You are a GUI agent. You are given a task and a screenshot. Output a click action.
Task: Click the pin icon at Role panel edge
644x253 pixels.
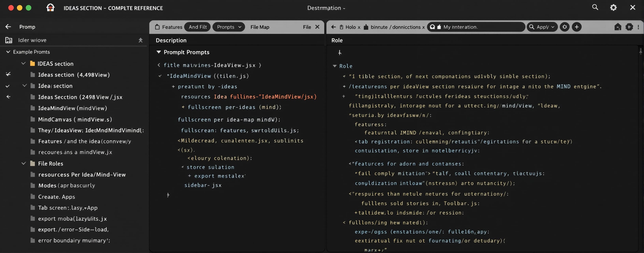click(x=640, y=51)
